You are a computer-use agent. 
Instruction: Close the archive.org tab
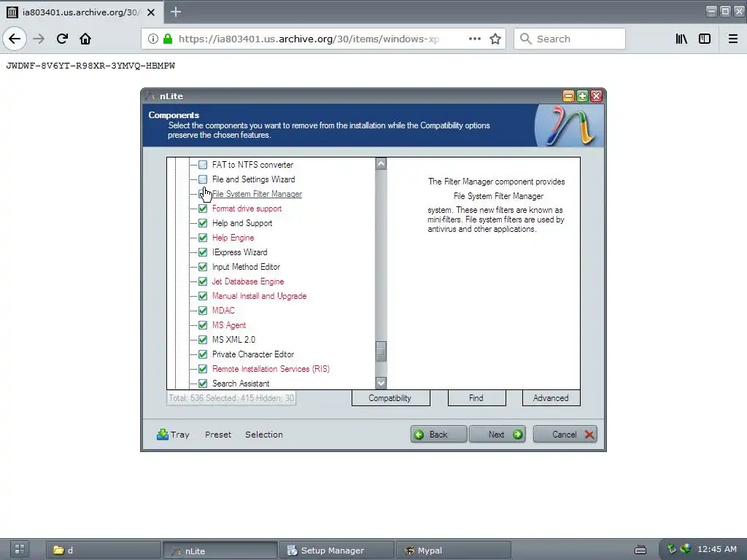pyautogui.click(x=151, y=12)
